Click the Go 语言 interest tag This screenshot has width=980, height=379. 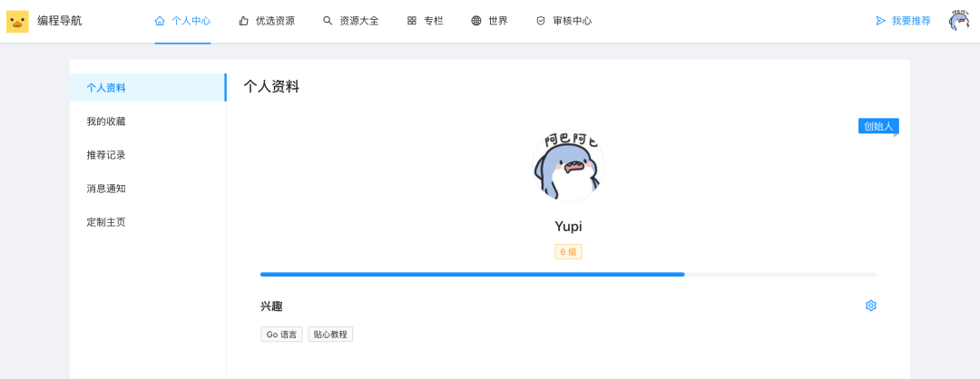click(282, 334)
